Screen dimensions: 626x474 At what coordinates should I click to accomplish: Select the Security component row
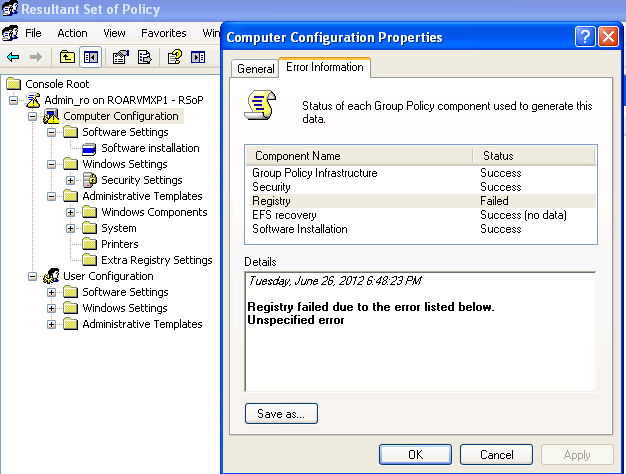click(x=421, y=187)
